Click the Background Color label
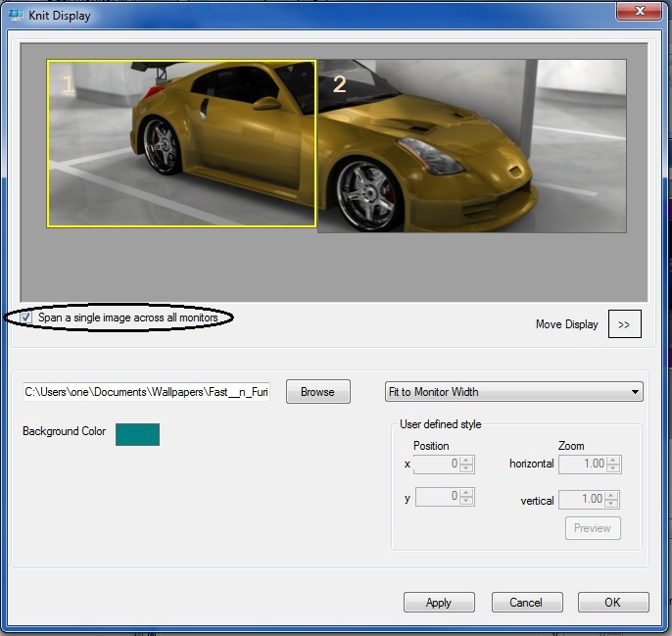Screen dimensions: 672x636 [64, 431]
